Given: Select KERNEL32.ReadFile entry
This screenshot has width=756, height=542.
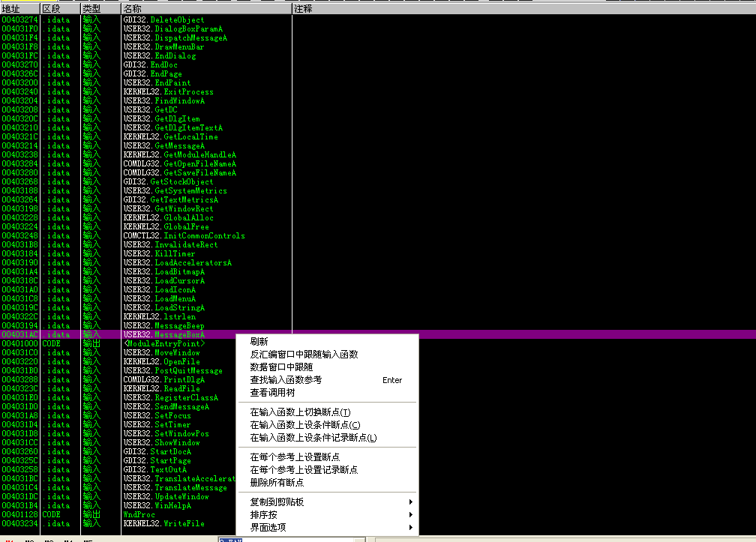Looking at the screenshot, I should [161, 388].
